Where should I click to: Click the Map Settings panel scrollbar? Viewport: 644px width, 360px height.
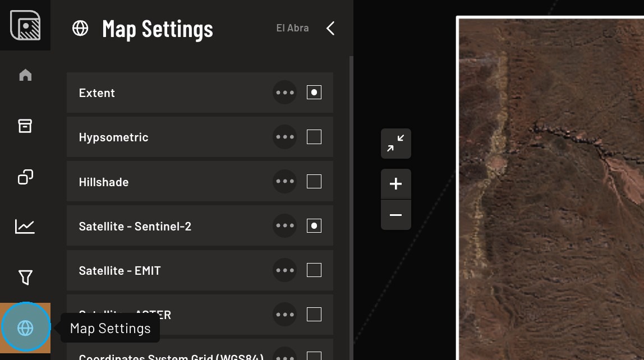[x=352, y=196]
